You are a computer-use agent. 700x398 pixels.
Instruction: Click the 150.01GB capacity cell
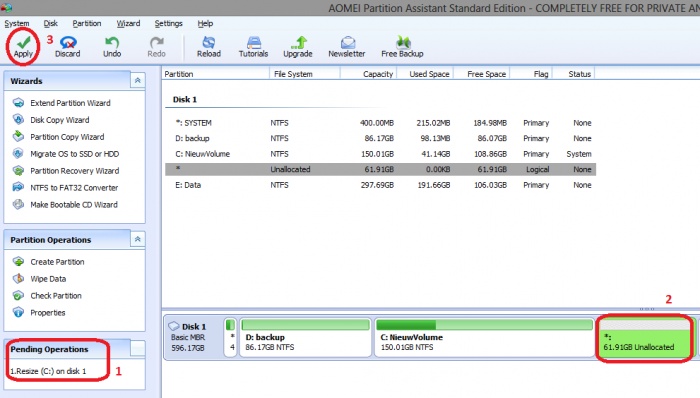point(377,154)
